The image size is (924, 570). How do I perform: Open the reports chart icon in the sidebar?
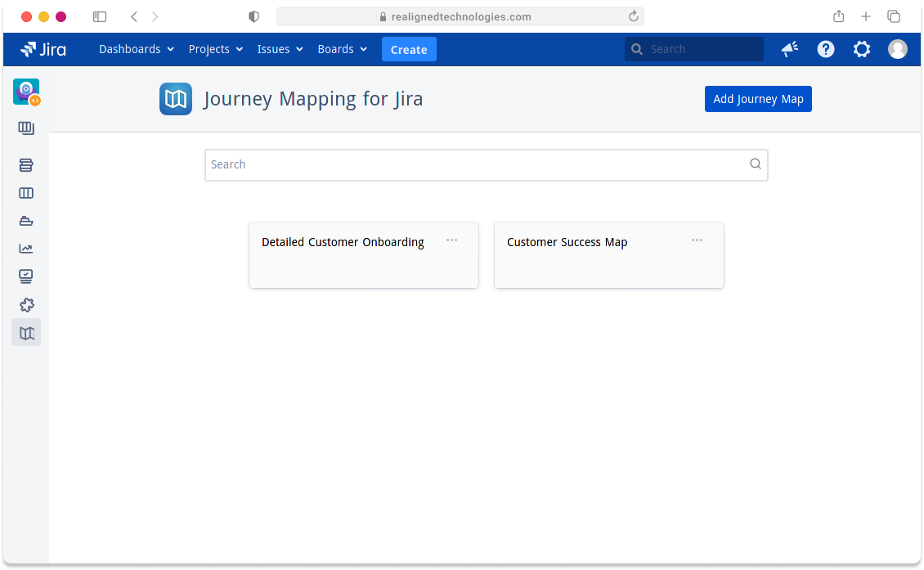click(x=26, y=249)
